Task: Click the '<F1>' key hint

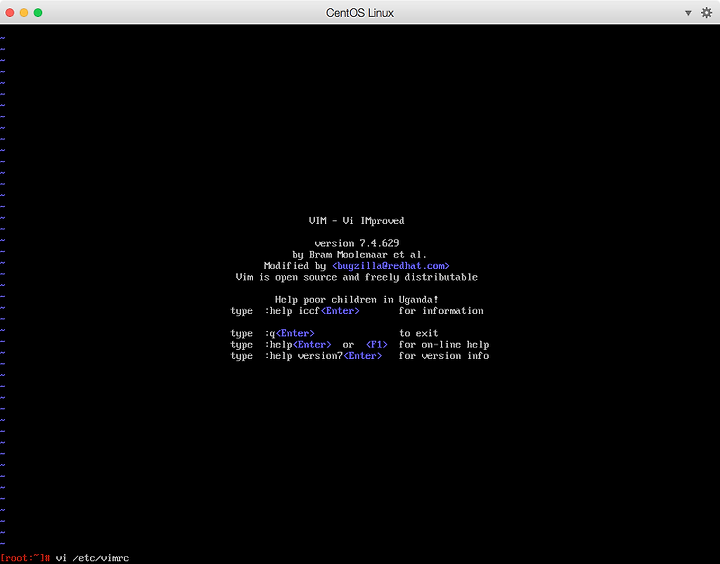Action: pyautogui.click(x=377, y=345)
